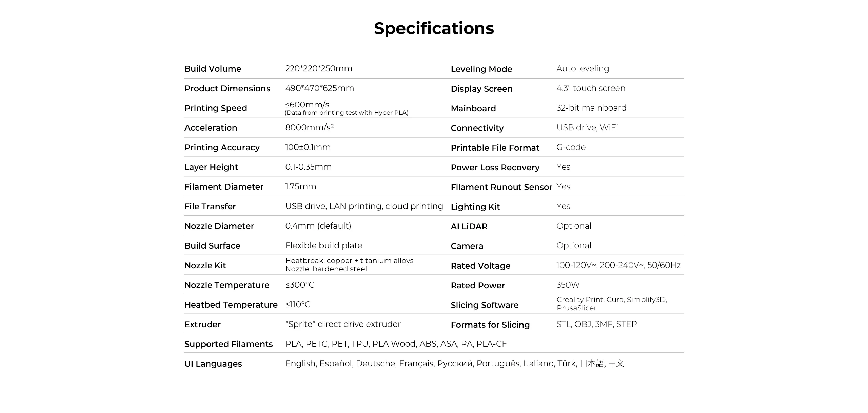Click the AI LiDAR Optional value
Viewport: 868px width, 413px height.
pos(574,226)
